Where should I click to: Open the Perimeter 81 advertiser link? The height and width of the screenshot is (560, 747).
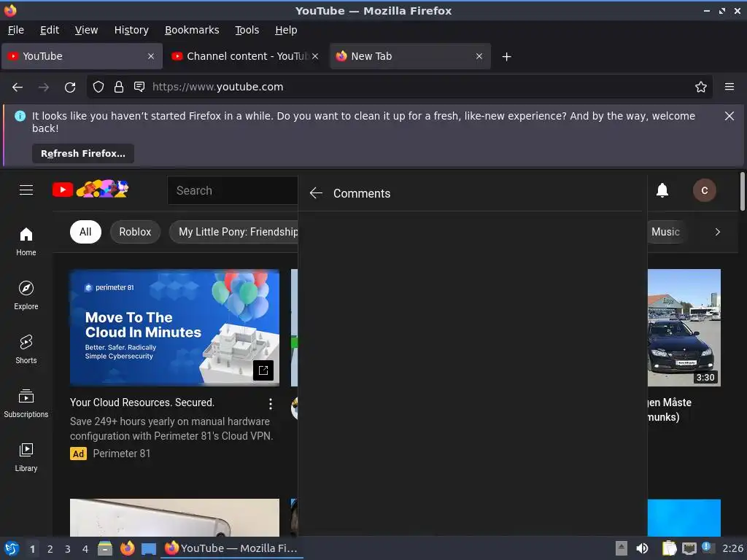point(122,454)
